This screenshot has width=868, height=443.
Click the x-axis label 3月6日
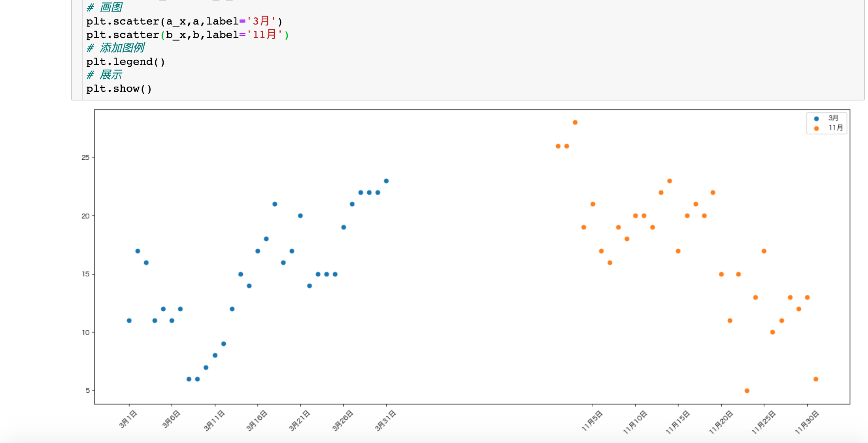click(171, 419)
